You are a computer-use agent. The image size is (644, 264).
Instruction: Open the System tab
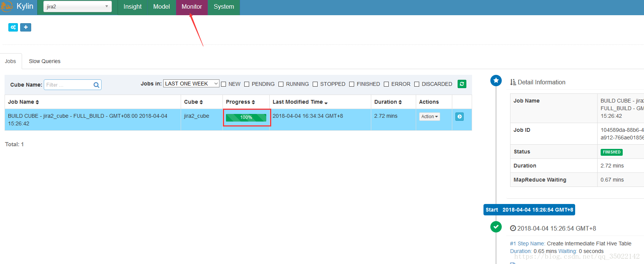tap(224, 7)
